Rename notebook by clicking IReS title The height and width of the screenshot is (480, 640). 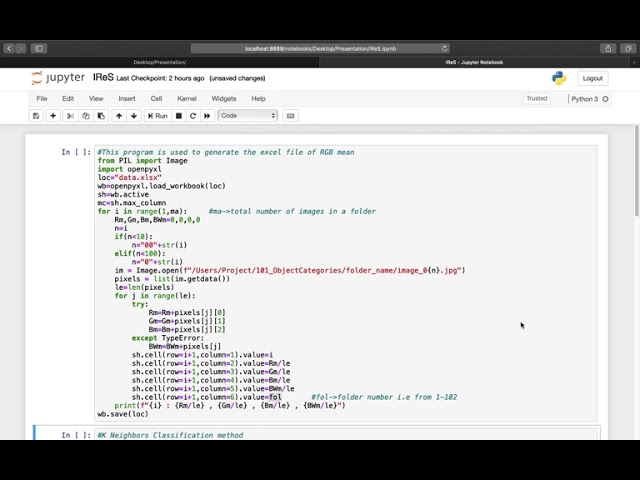103,78
